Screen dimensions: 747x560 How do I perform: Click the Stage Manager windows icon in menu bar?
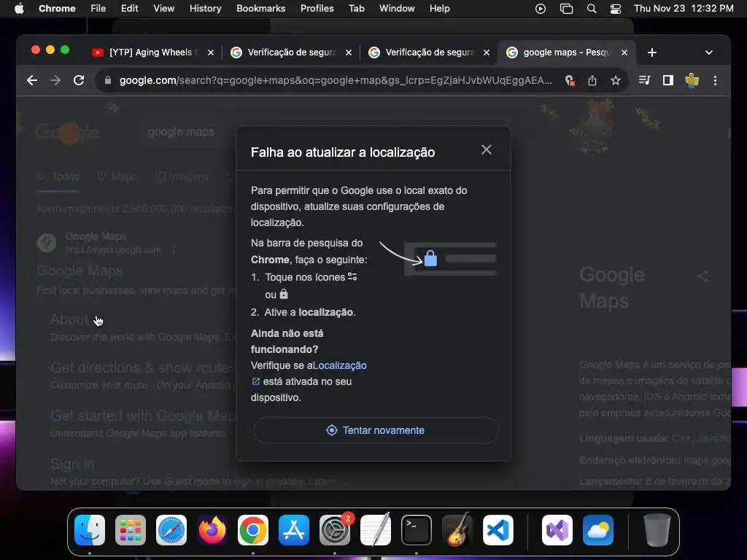pyautogui.click(x=566, y=9)
